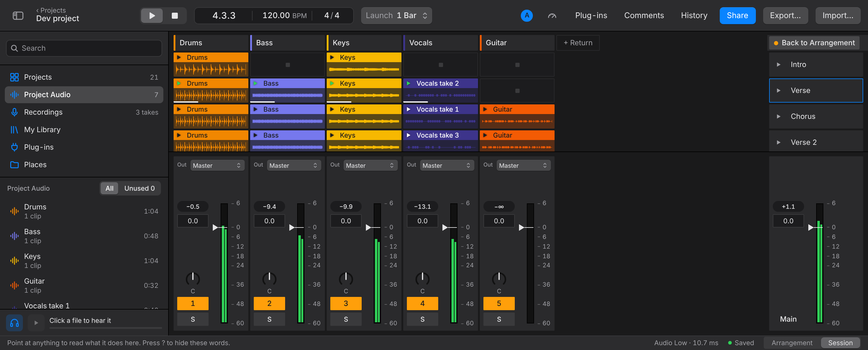This screenshot has height=350, width=868.
Task: Click the Drums audio file waveform icon
Action: click(14, 212)
